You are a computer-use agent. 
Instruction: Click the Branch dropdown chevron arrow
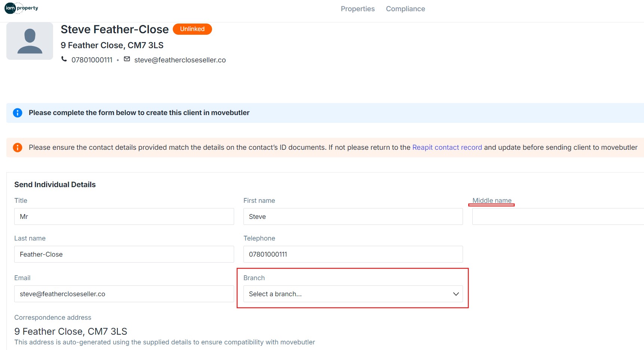(456, 294)
